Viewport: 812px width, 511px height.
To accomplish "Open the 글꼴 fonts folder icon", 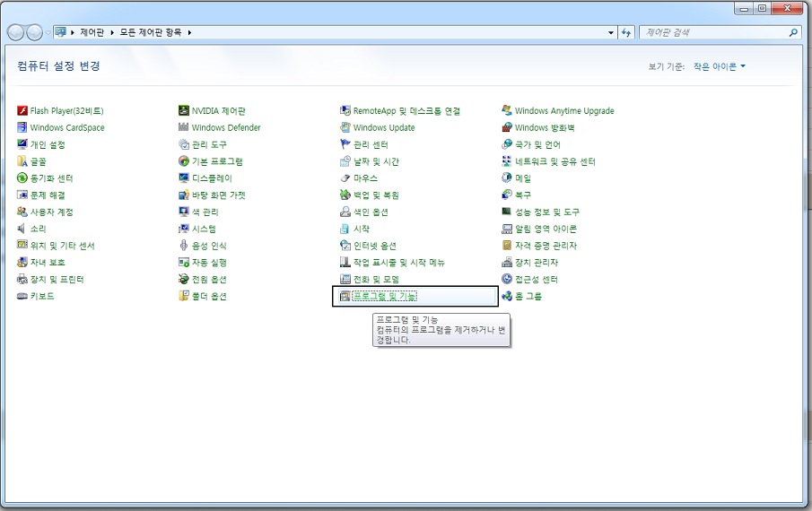I will [22, 161].
